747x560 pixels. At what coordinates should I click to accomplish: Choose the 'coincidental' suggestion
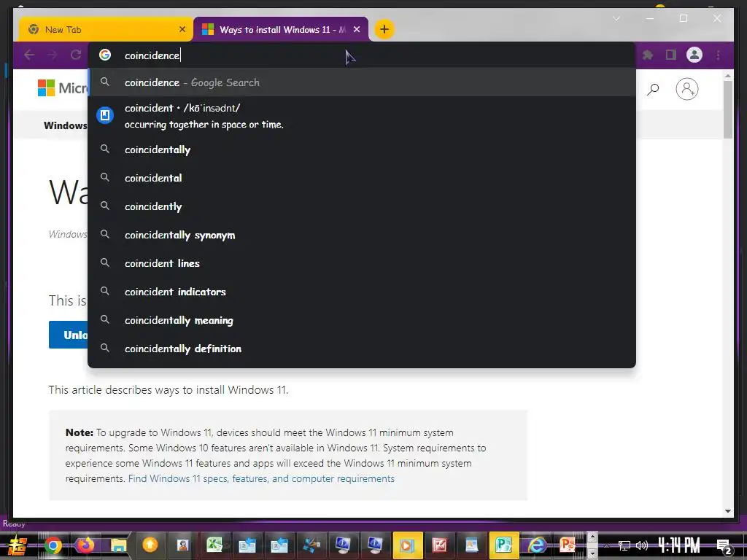(362, 178)
